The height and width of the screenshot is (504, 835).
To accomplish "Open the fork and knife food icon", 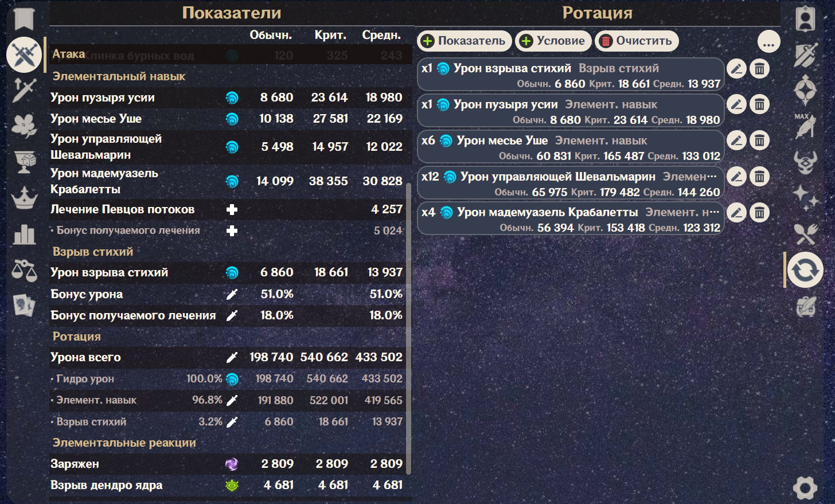I will [805, 234].
